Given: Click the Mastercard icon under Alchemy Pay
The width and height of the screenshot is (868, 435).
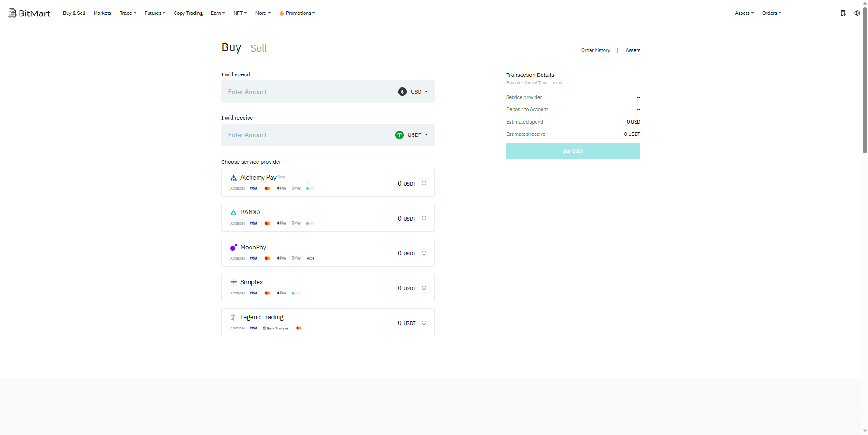Looking at the screenshot, I should (267, 188).
